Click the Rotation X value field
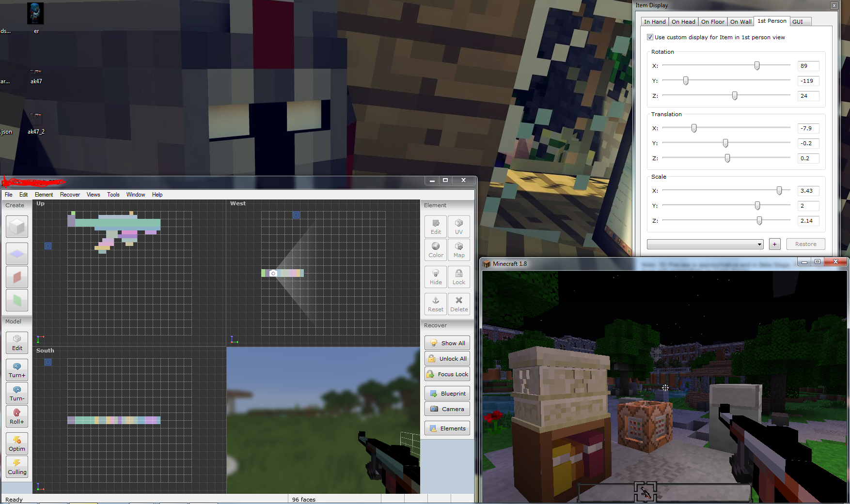Viewport: 850px width, 504px height. point(808,66)
